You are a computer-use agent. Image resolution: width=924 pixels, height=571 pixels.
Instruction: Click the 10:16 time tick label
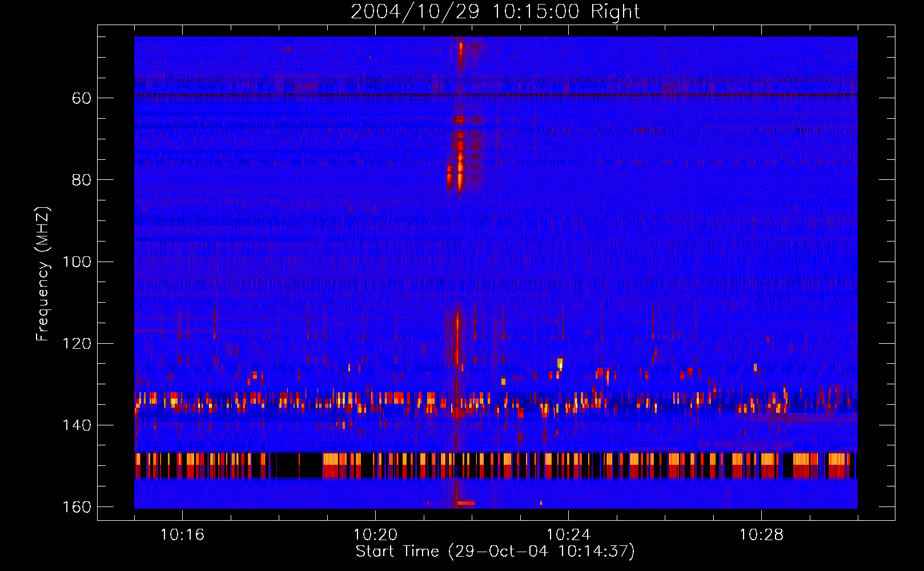182,534
